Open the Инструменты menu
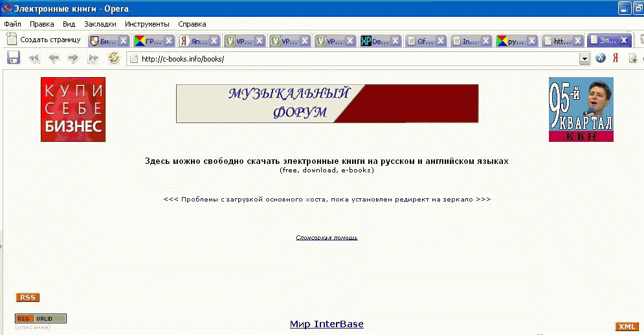Image resolution: width=644 pixels, height=335 pixels. pyautogui.click(x=147, y=24)
